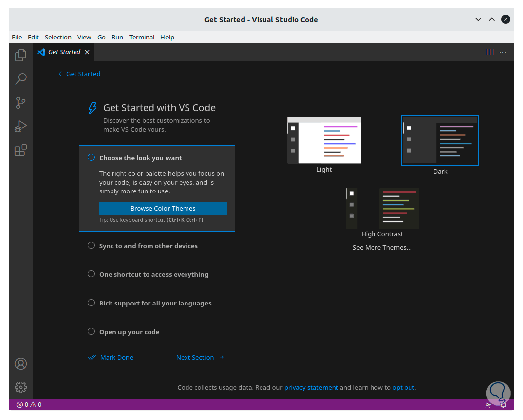Expand 'Rich support for all your languages' step

point(155,303)
